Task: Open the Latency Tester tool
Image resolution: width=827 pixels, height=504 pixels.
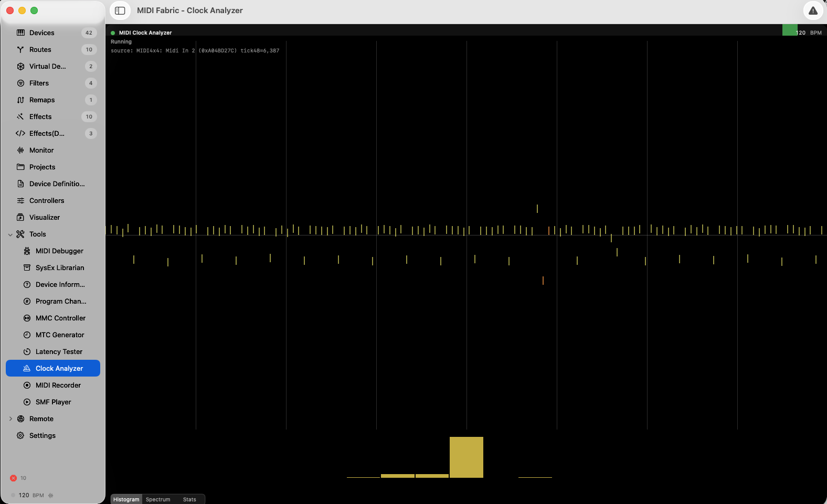Action: 53,351
